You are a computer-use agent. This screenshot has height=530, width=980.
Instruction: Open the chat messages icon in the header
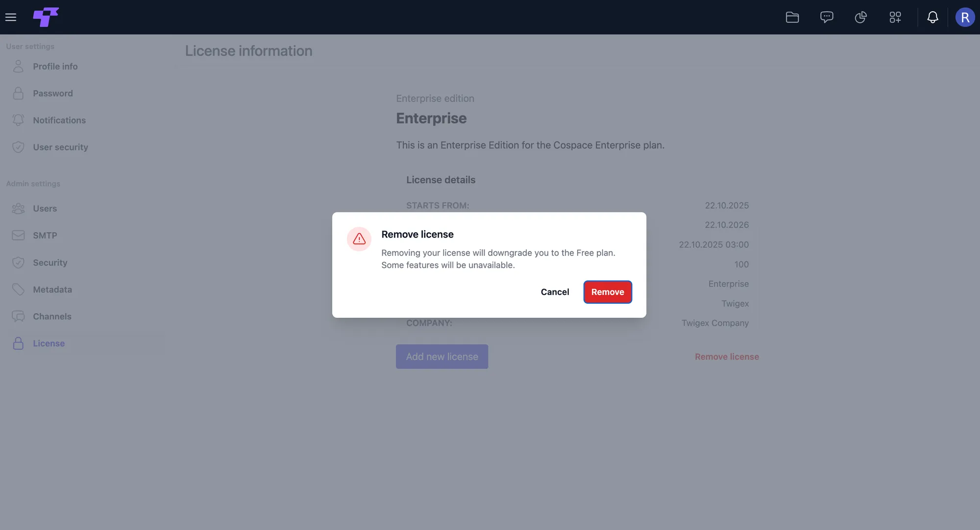[827, 17]
